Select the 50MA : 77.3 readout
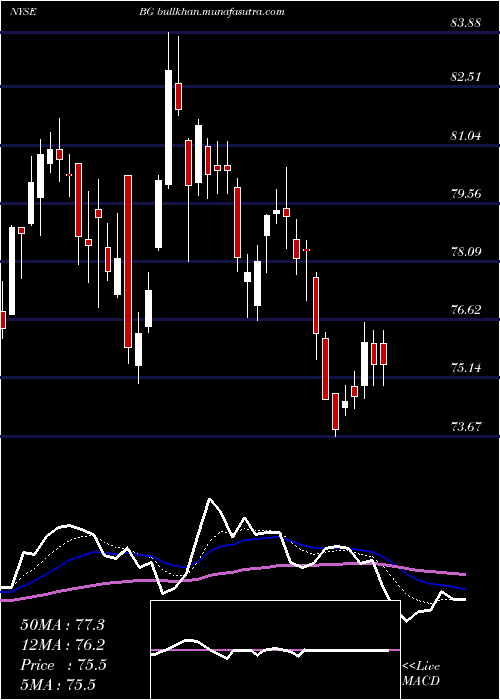The image size is (500, 700). click(x=62, y=625)
